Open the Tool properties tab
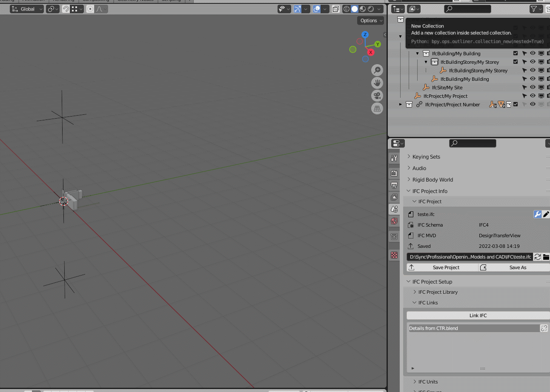This screenshot has height=392, width=550. tap(394, 158)
